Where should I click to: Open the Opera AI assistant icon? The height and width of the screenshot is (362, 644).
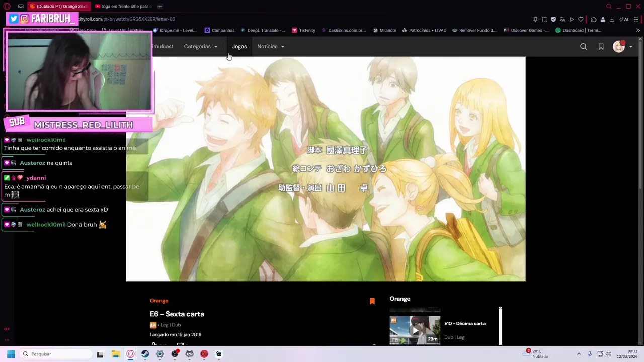tap(624, 19)
